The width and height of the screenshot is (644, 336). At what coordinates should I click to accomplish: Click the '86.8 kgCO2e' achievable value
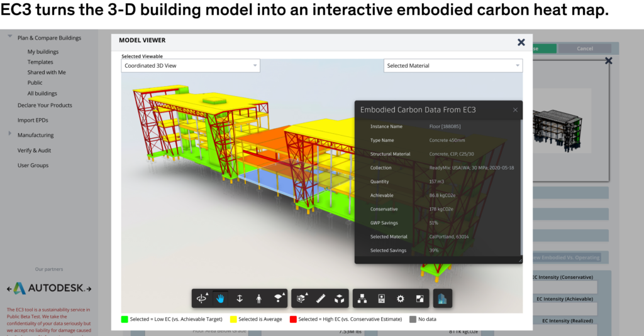[x=442, y=196]
